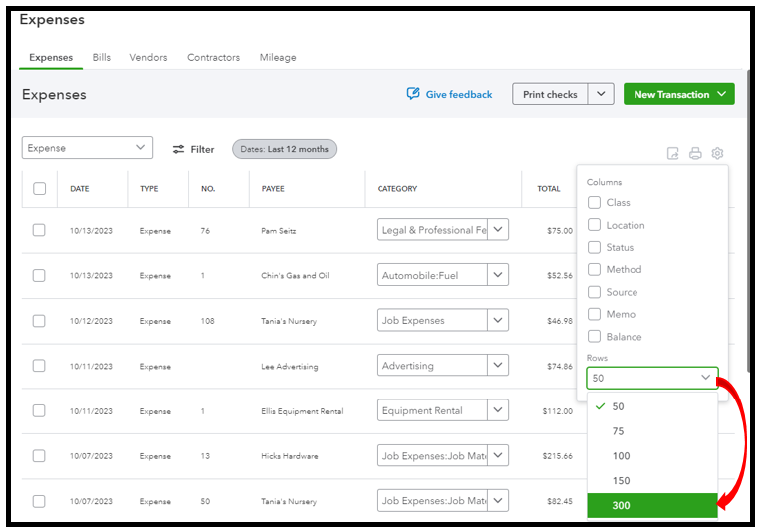The image size is (763, 532).
Task: Click the Print checks button
Action: (x=550, y=94)
